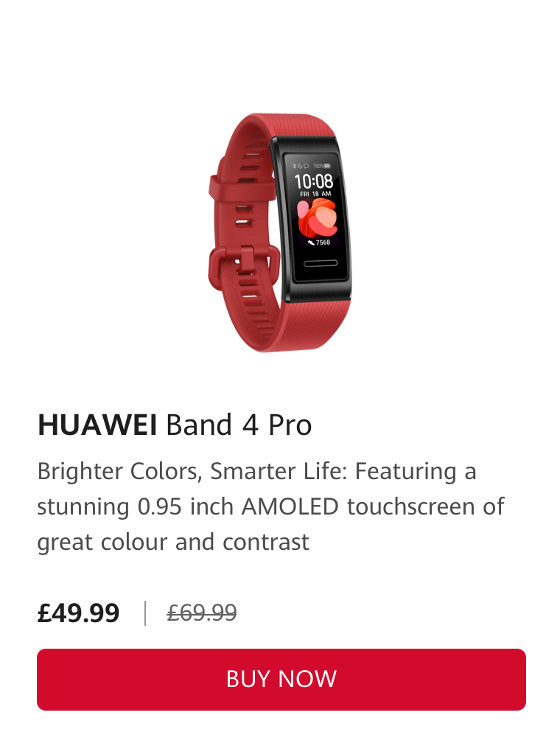This screenshot has width=560, height=746.
Task: Click the Brighter Colors product description text
Action: coord(271,506)
